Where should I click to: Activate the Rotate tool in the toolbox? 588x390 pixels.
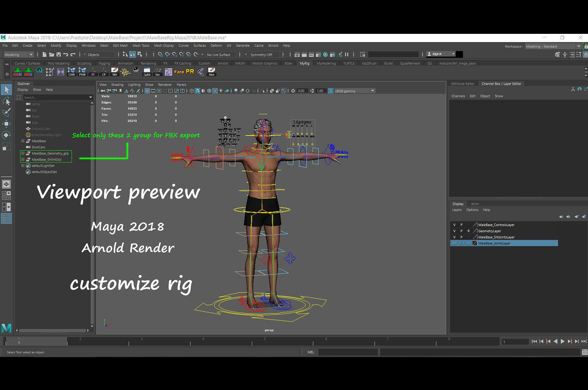pyautogui.click(x=6, y=135)
